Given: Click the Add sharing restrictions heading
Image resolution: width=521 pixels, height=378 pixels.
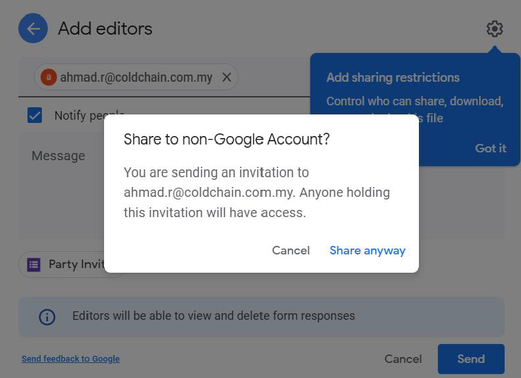Looking at the screenshot, I should 393,78.
